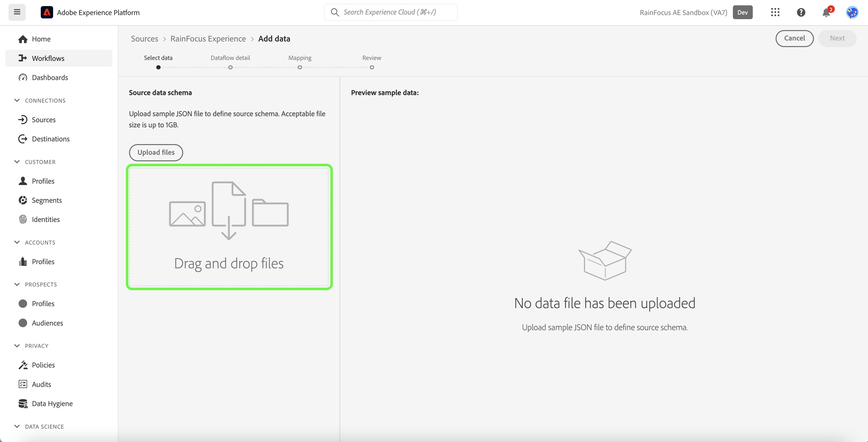Collapse the CUSTOMER section

(17, 162)
